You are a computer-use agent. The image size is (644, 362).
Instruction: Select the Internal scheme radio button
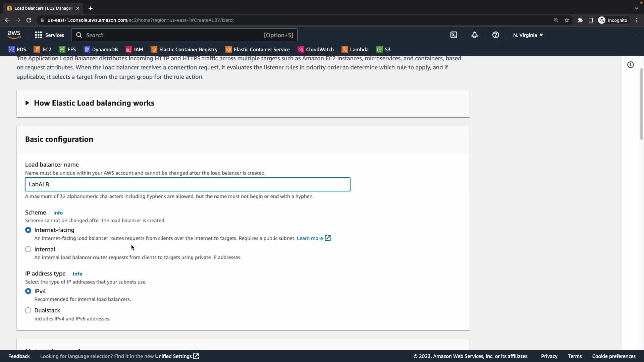pyautogui.click(x=28, y=249)
